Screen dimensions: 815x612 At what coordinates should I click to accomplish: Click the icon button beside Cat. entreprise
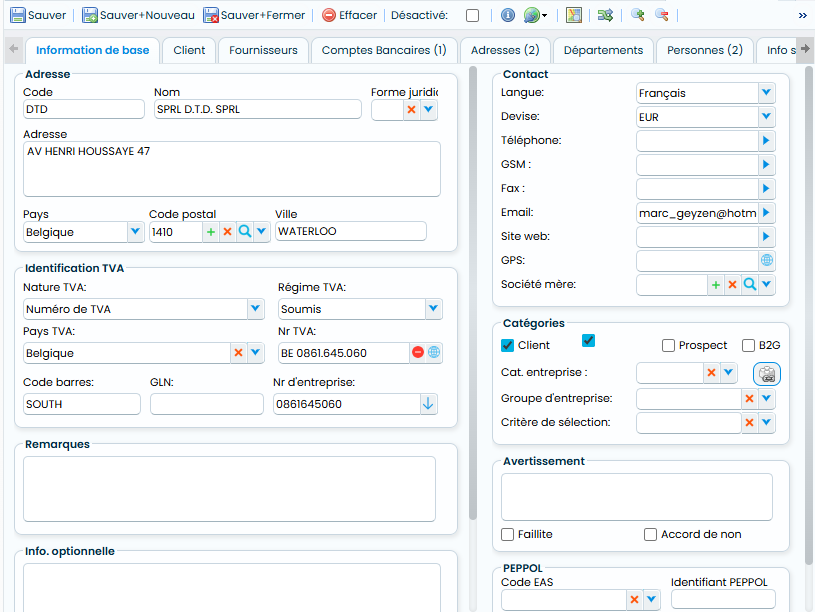(x=767, y=374)
